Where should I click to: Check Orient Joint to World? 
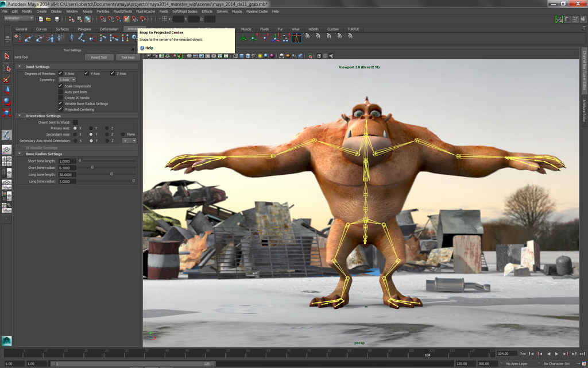tap(75, 122)
